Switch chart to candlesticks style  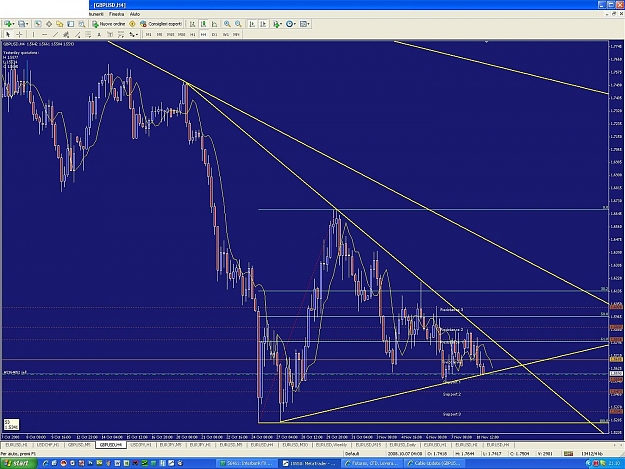tap(203, 24)
